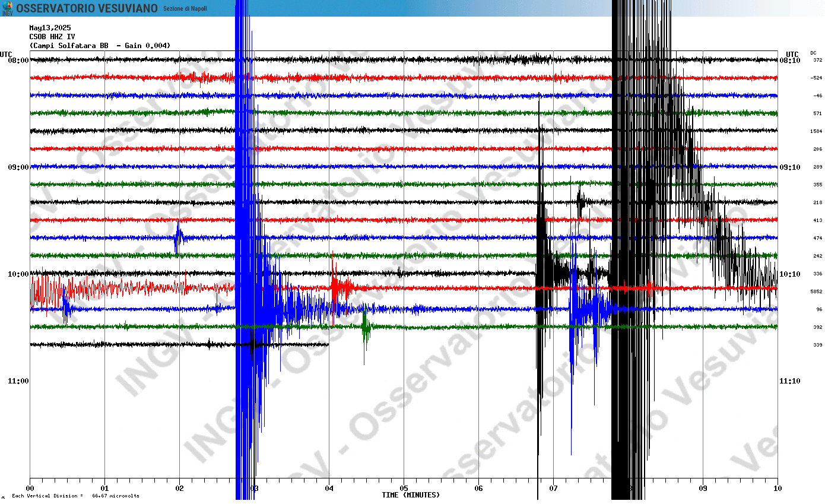
Task: Click the UTC label above 08:00
Action: tap(6, 54)
